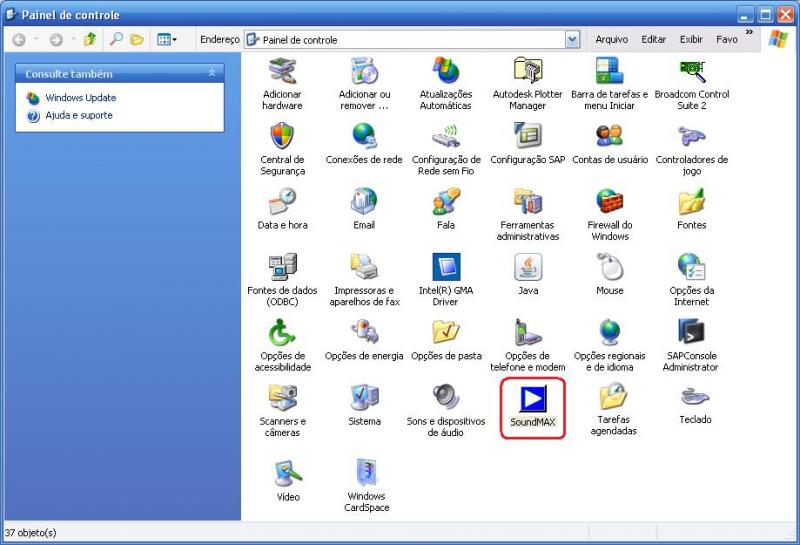Screen dimensions: 800x545
Task: Open the Views mode dropdown button
Action: click(167, 39)
